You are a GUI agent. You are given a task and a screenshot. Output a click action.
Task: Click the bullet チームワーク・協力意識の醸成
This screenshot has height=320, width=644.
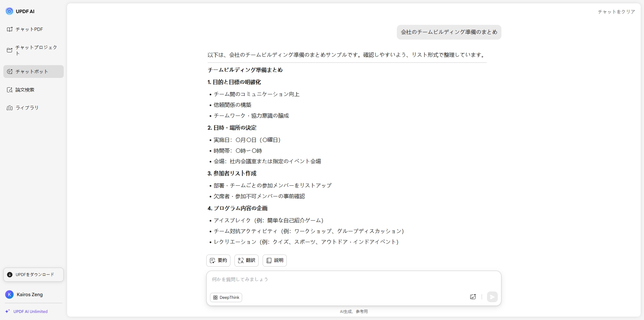click(251, 116)
